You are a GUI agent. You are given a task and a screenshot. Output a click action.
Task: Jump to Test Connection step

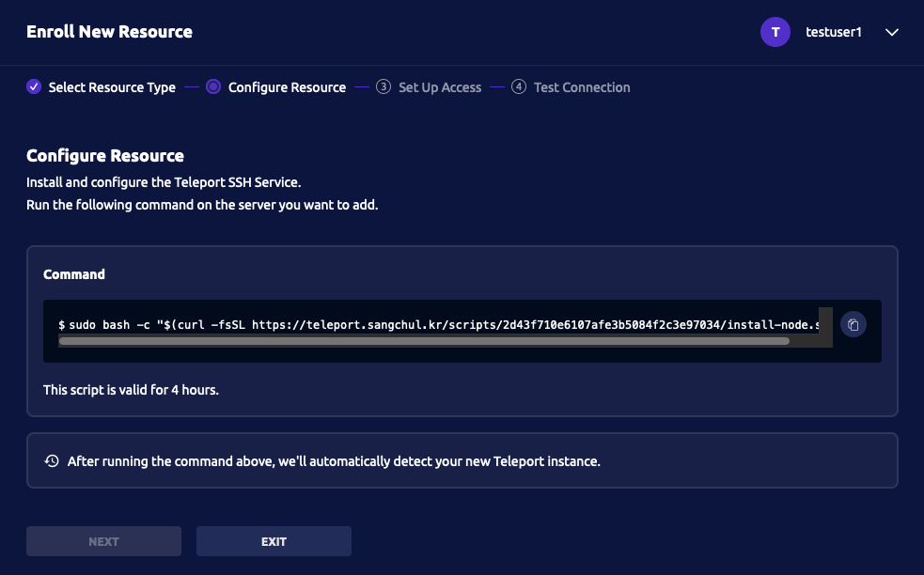tap(582, 87)
